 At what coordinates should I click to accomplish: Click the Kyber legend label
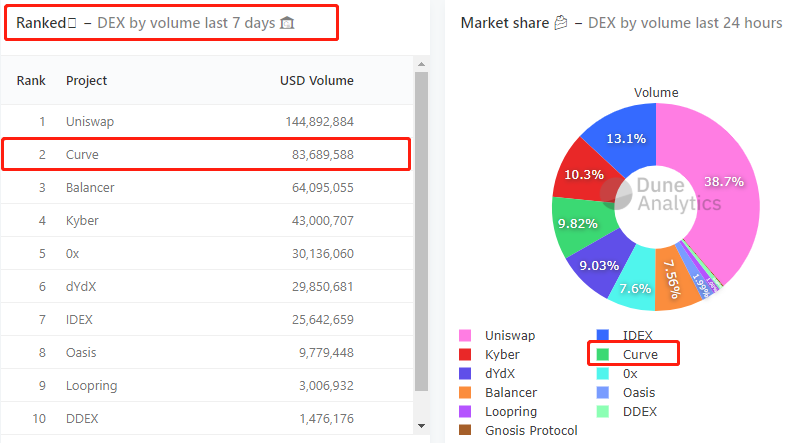point(502,355)
